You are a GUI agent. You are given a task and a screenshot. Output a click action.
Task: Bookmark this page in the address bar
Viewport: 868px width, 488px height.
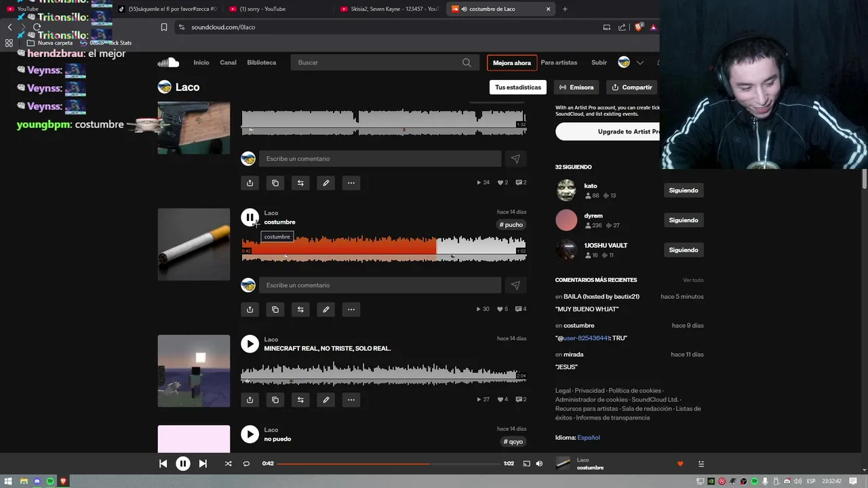click(x=163, y=27)
